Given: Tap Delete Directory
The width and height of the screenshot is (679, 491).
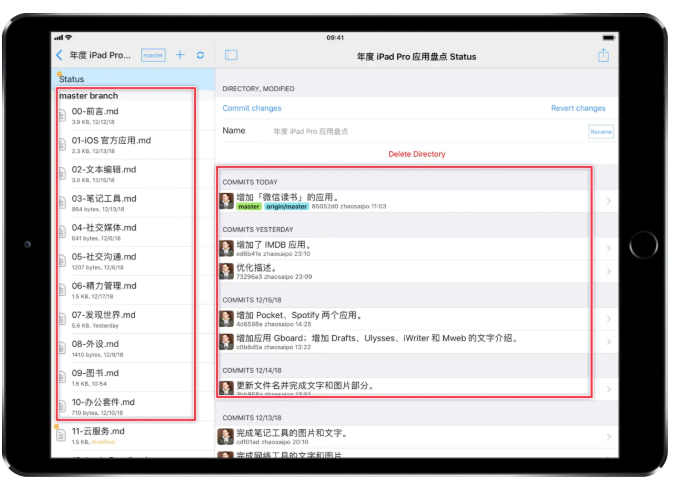Looking at the screenshot, I should [416, 154].
